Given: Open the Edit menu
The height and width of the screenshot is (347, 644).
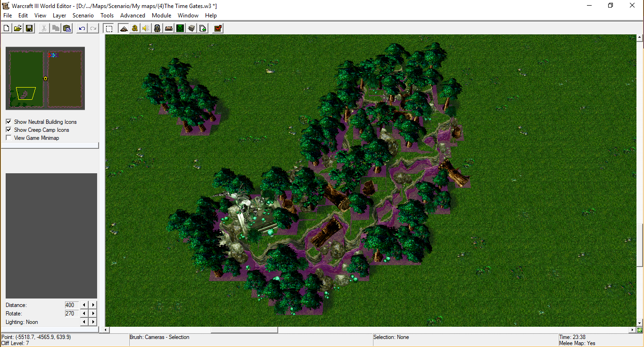Looking at the screenshot, I should pyautogui.click(x=23, y=16).
